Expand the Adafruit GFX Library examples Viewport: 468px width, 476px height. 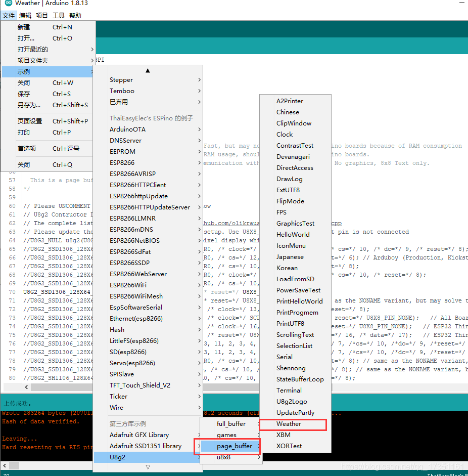click(148, 435)
